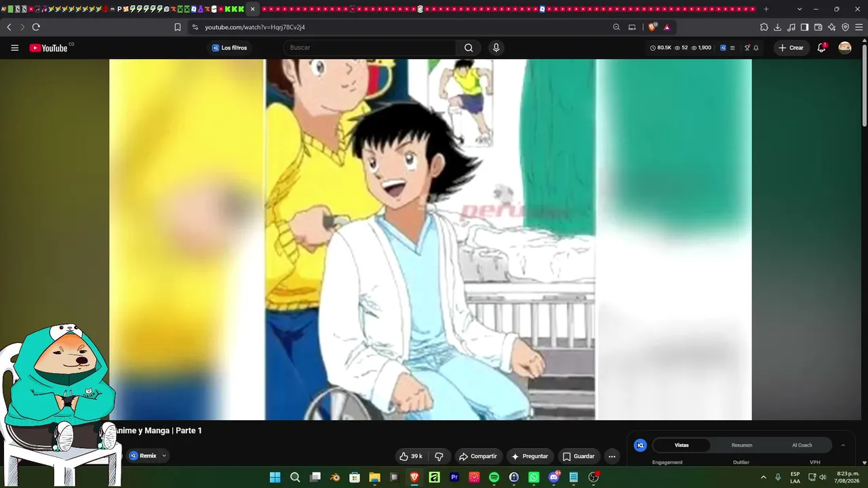Start voice search with the microphone
868x488 pixels.
pyautogui.click(x=496, y=48)
